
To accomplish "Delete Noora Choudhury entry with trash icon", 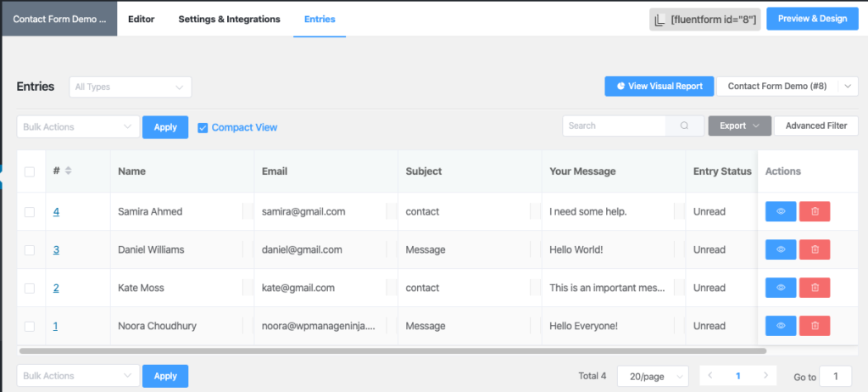I will coord(815,326).
